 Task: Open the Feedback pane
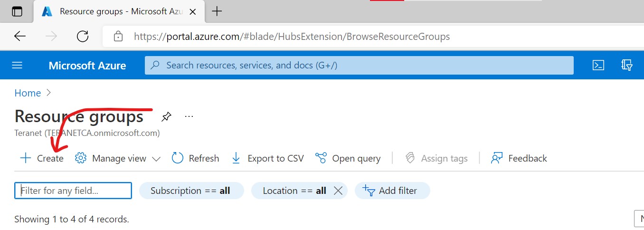pos(519,158)
